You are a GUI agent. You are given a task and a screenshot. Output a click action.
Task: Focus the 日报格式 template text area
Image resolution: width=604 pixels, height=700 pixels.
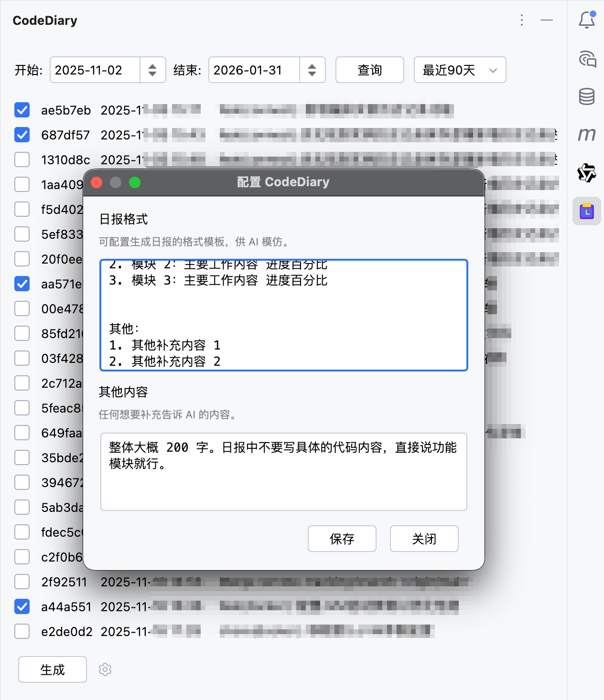pyautogui.click(x=284, y=315)
